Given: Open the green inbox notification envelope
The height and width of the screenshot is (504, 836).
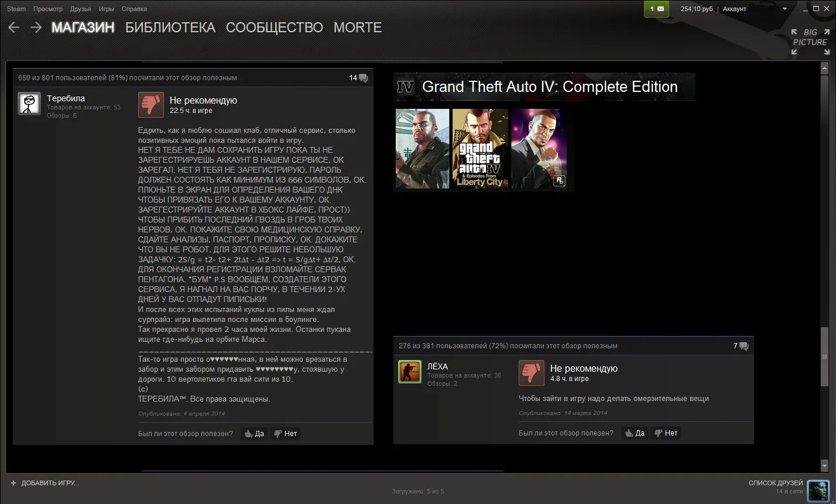Looking at the screenshot, I should (656, 9).
